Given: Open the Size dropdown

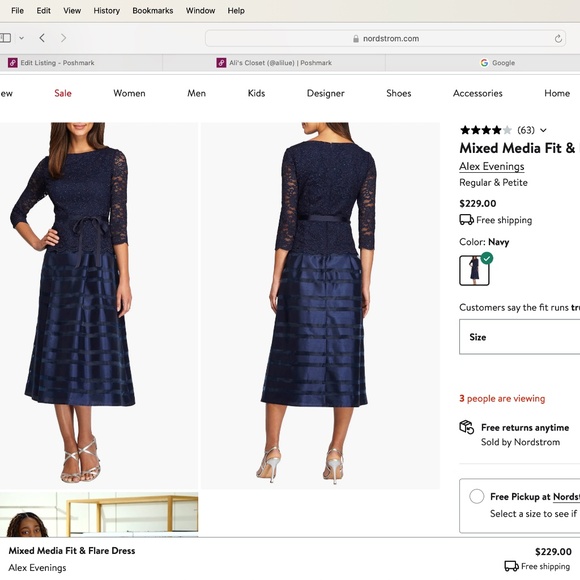Looking at the screenshot, I should point(519,337).
